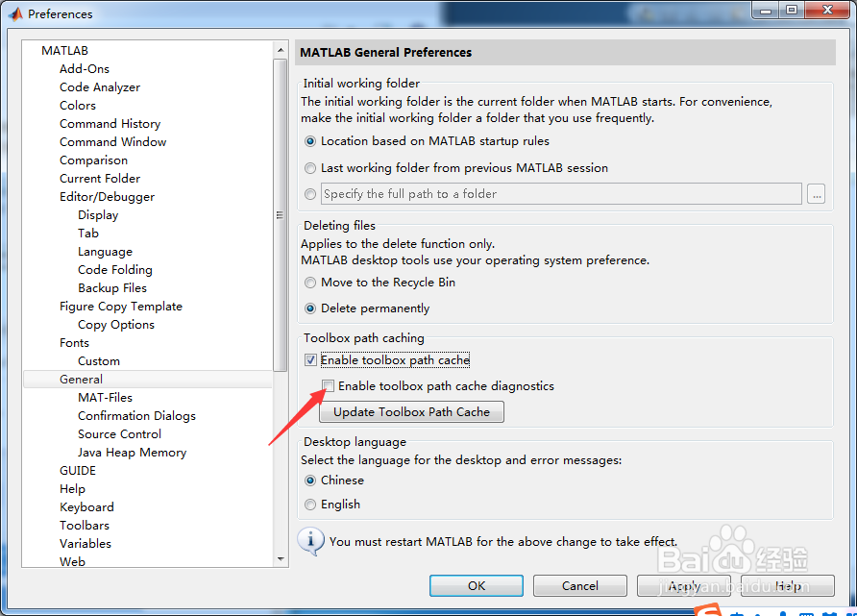Choose Last working folder from previous session

(x=310, y=168)
